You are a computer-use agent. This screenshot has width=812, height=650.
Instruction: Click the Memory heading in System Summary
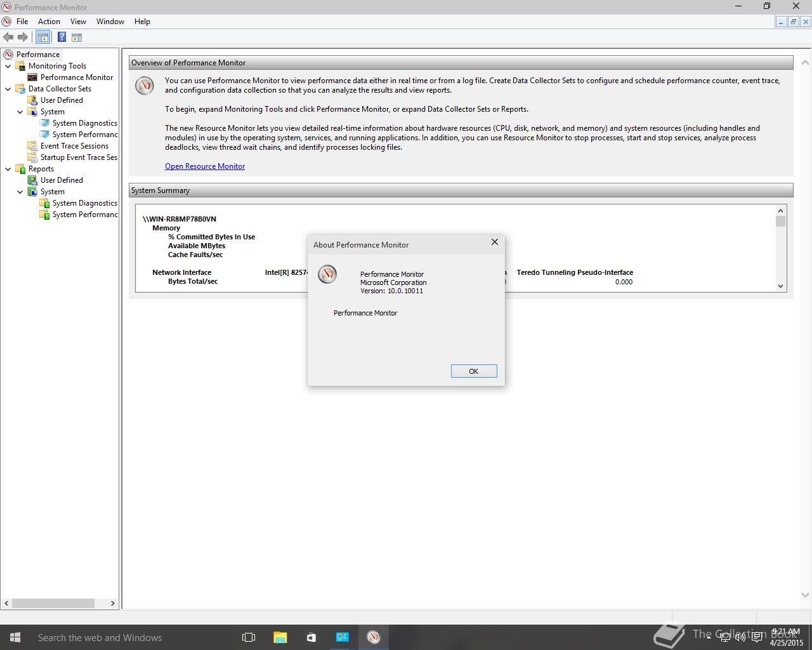tap(166, 228)
